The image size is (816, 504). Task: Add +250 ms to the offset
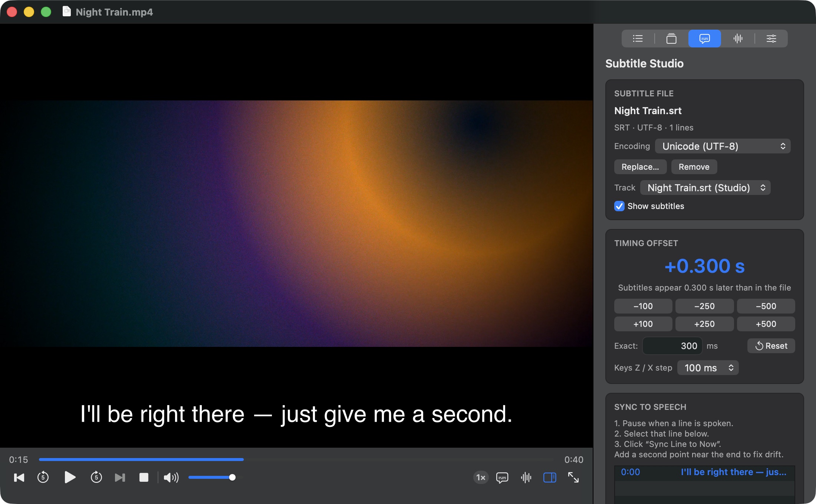[705, 324]
